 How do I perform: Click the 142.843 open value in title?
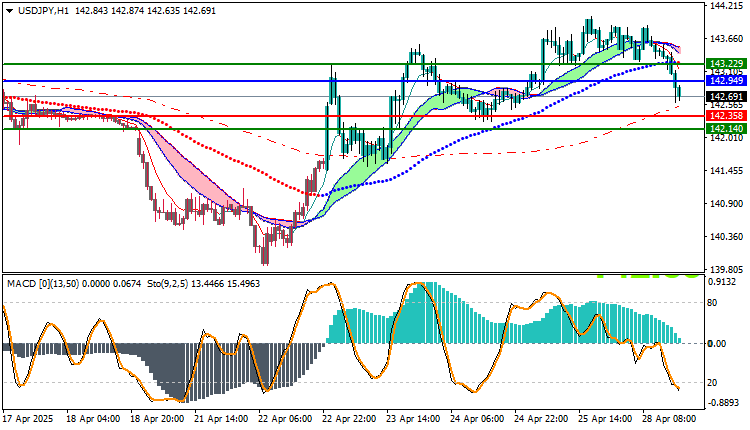(x=91, y=11)
